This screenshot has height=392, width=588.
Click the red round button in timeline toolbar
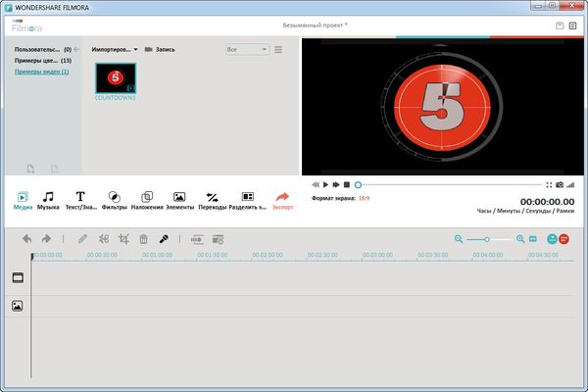[563, 239]
